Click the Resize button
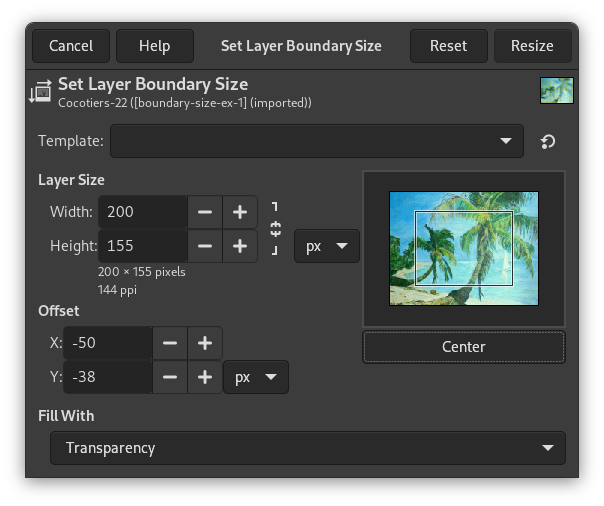This screenshot has width=604, height=506. [532, 46]
